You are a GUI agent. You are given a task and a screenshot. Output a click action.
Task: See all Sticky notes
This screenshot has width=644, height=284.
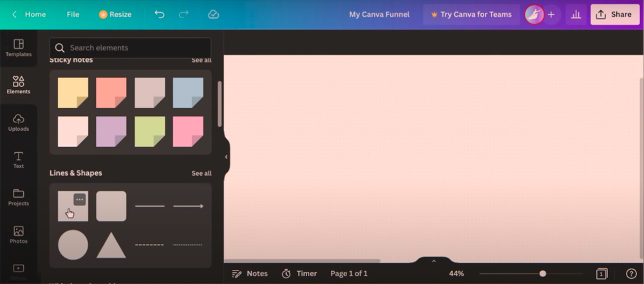tap(201, 61)
